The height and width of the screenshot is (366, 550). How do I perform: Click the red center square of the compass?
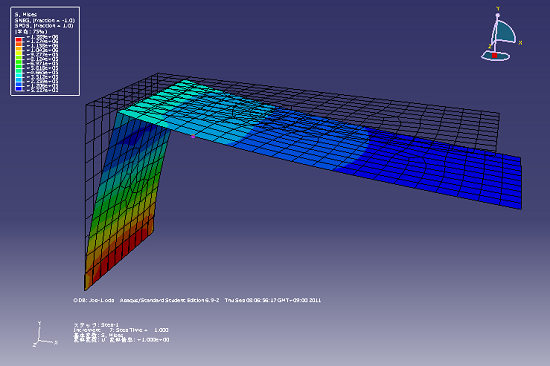(x=495, y=55)
